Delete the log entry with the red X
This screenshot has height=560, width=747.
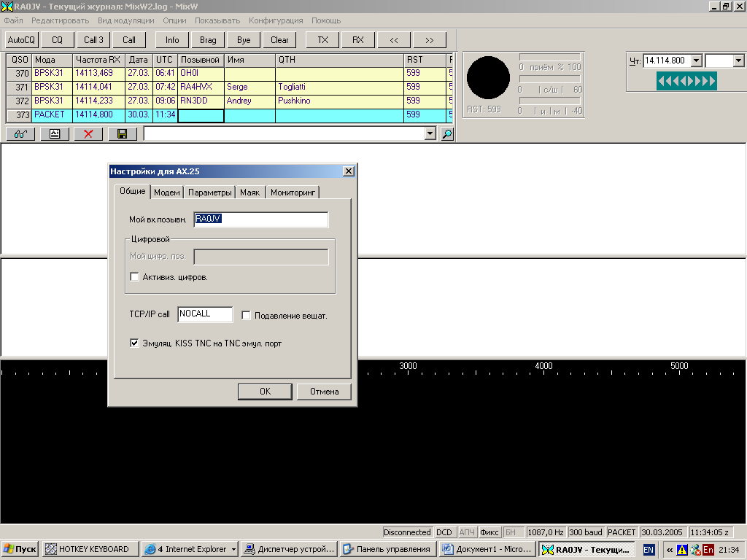pyautogui.click(x=88, y=134)
